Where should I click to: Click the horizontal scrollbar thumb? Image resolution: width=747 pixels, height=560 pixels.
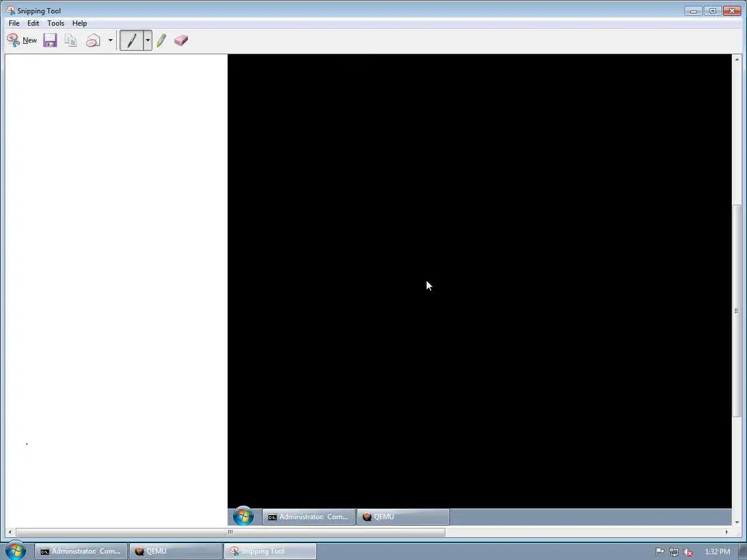[x=231, y=532]
